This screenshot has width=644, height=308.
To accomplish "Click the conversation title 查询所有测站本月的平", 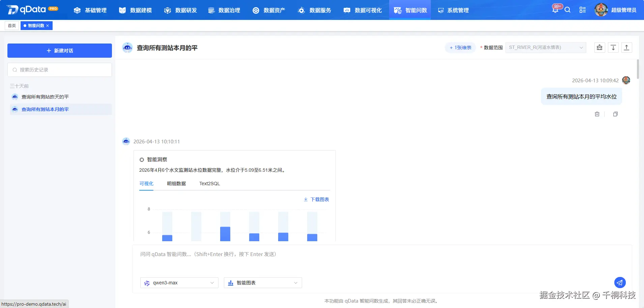I will [x=167, y=48].
